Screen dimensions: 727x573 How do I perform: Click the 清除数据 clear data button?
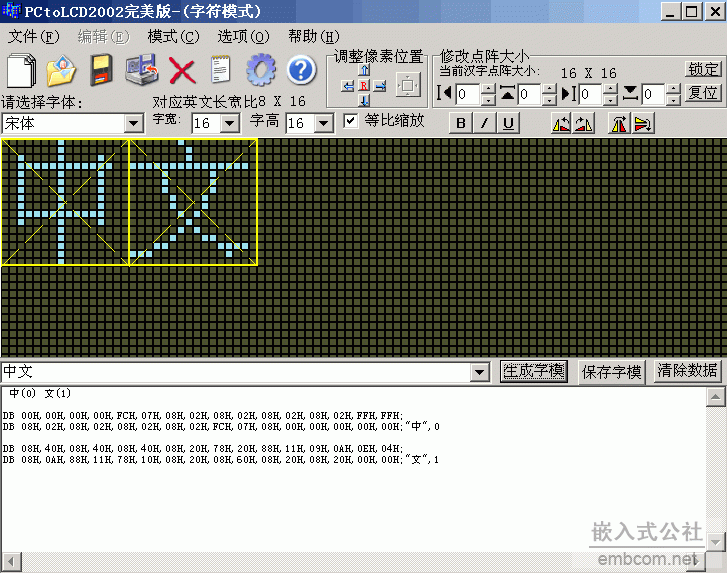(x=688, y=371)
